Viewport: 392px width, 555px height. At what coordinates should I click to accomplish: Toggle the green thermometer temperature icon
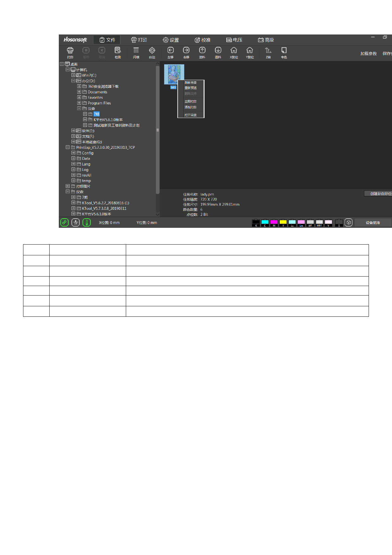(x=87, y=222)
